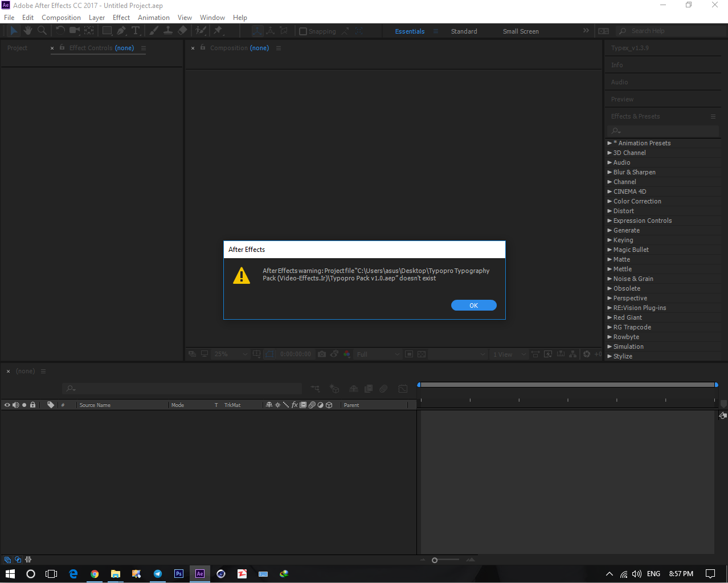Open the Composition menu
Viewport: 728px width, 583px height.
pyautogui.click(x=61, y=18)
